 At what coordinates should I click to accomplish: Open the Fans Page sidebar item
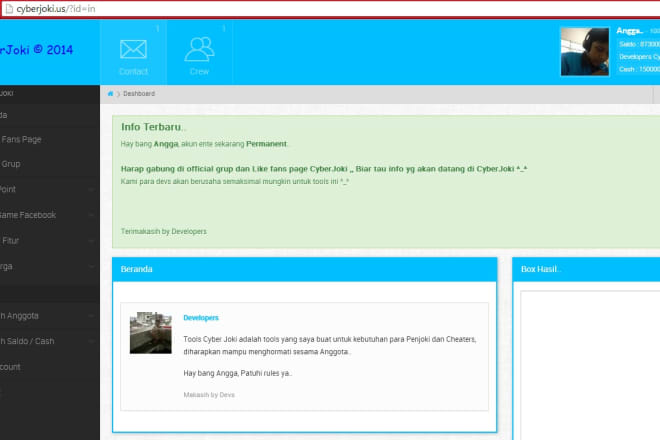point(50,139)
